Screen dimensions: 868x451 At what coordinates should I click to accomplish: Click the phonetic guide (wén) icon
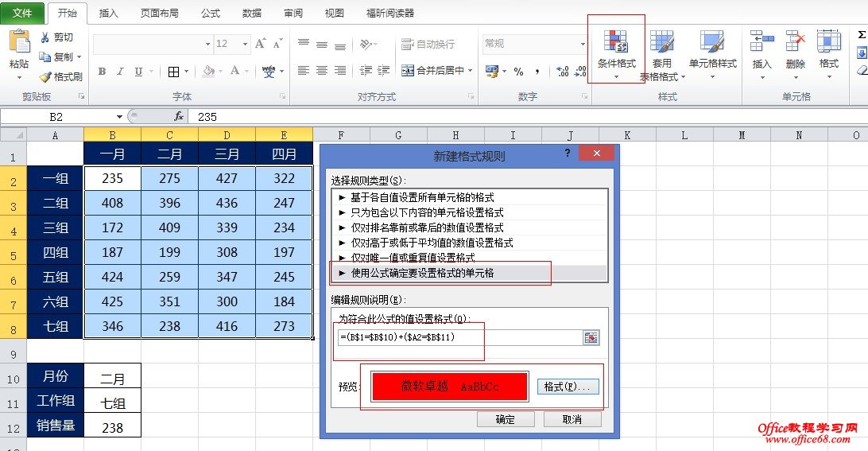tap(269, 71)
